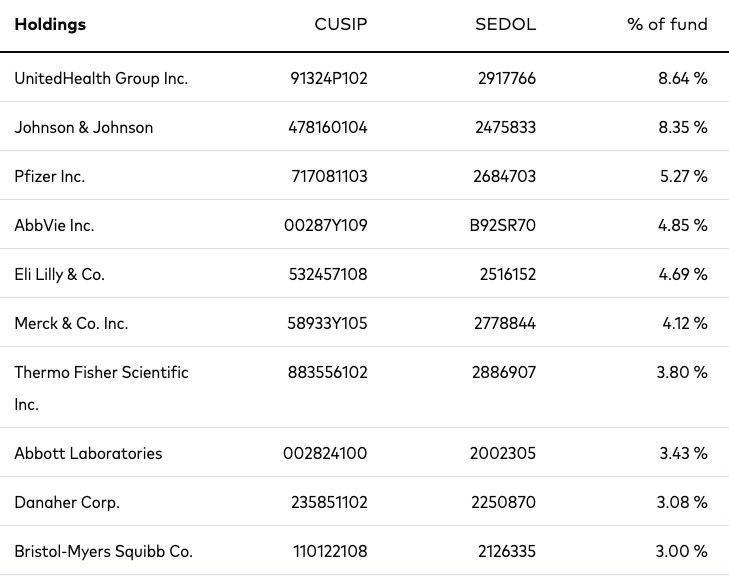Click the Abbott Laboratories entry
Viewport: 729px width, 582px height.
[88, 453]
